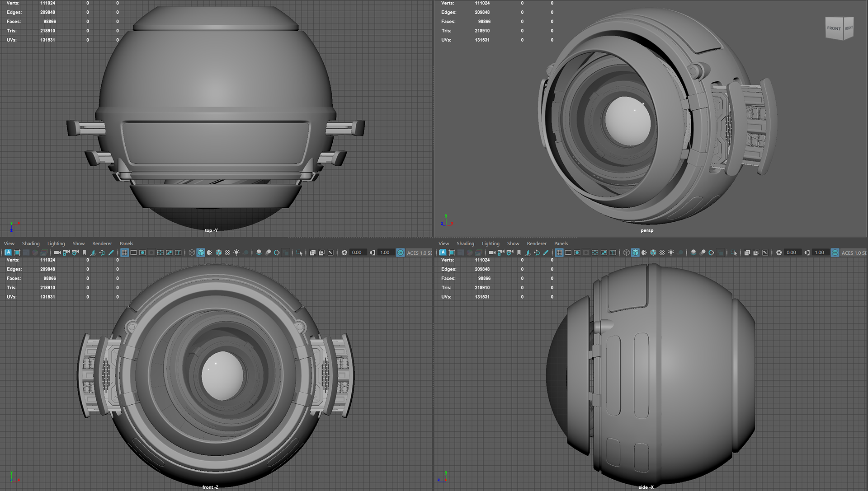The height and width of the screenshot is (491, 868).
Task: Enable smooth shade all in side panel
Action: 635,253
